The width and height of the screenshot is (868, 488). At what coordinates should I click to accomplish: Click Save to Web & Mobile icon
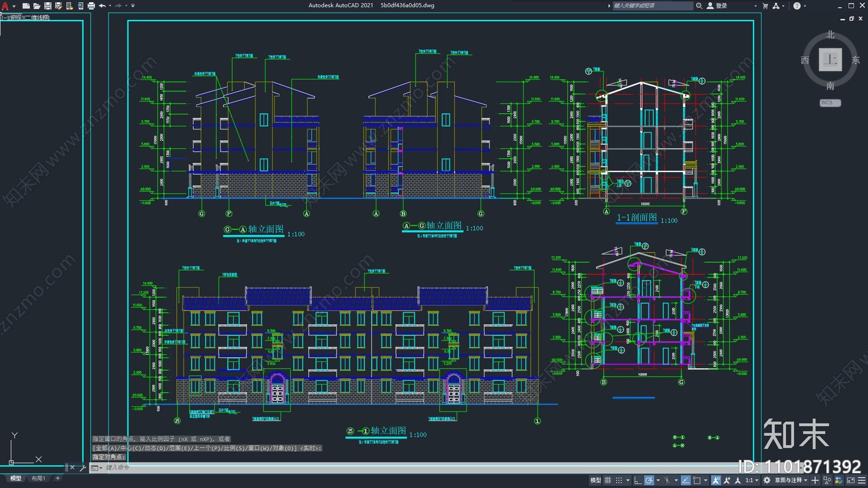click(80, 6)
